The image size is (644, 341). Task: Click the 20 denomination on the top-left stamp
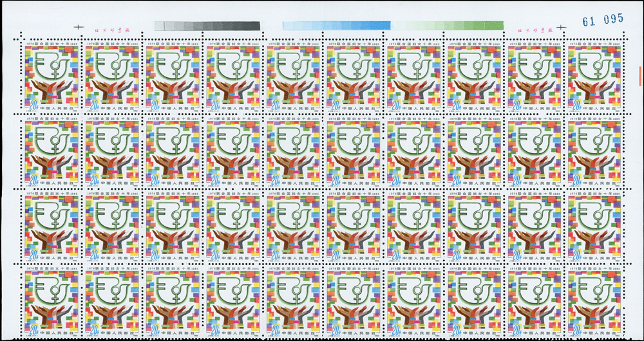click(32, 105)
